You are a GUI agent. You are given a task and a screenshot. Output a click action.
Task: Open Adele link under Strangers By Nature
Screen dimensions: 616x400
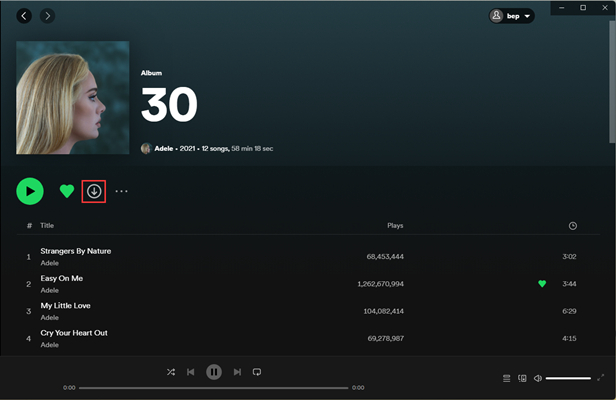pos(50,263)
